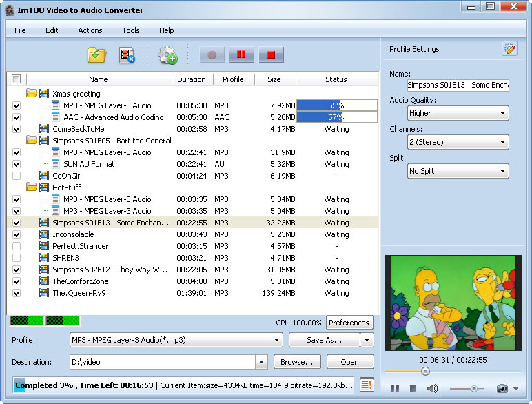Mute the preview volume speaker icon
This screenshot has width=532, height=404.
pyautogui.click(x=432, y=388)
